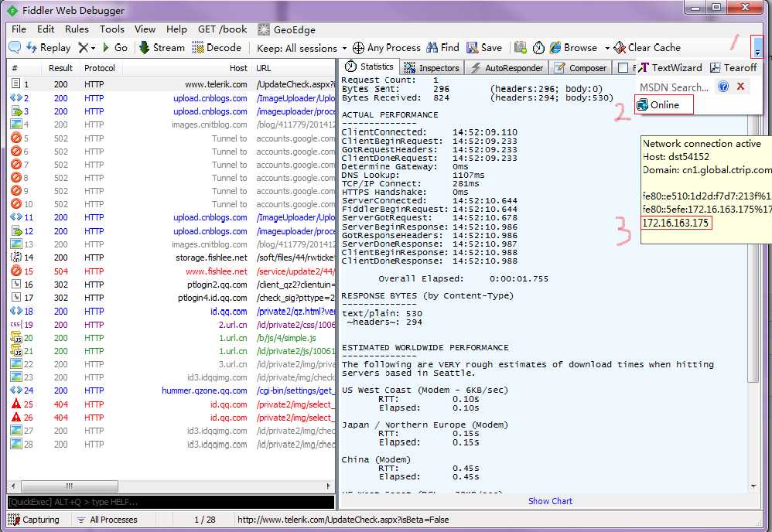
Task: Select session 14 storage.fishlee.net
Action: pyautogui.click(x=171, y=257)
